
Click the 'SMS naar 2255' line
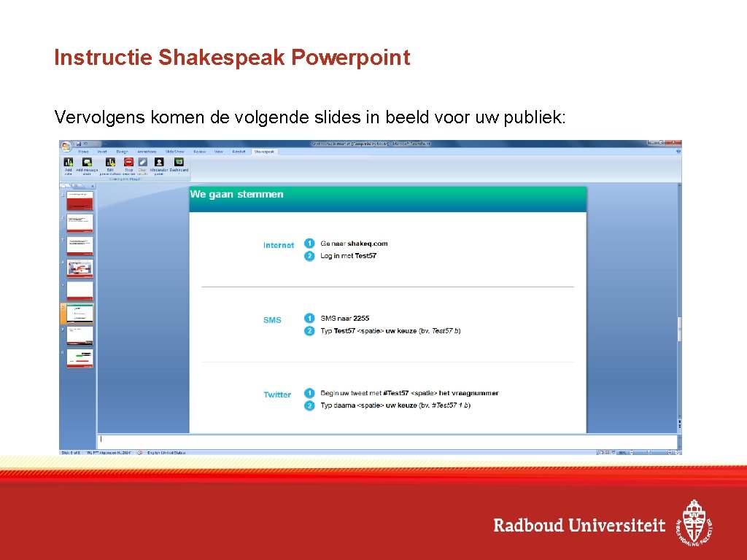[345, 318]
